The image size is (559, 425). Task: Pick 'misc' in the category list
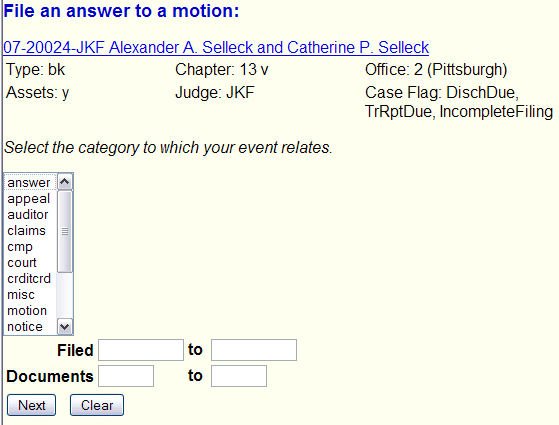[x=31, y=295]
